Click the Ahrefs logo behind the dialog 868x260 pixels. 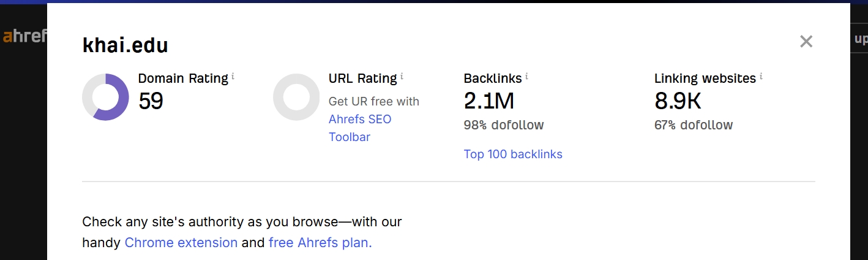[24, 36]
